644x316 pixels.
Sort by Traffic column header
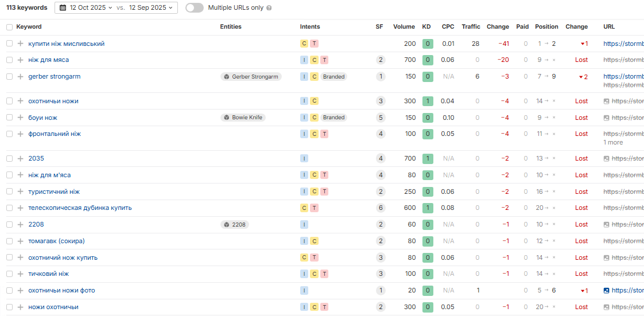tap(471, 27)
